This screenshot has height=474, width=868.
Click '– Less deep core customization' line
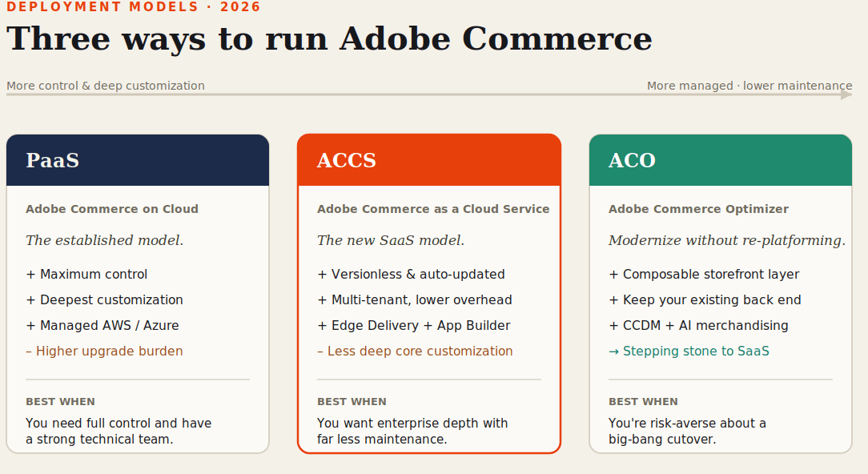[x=415, y=351]
